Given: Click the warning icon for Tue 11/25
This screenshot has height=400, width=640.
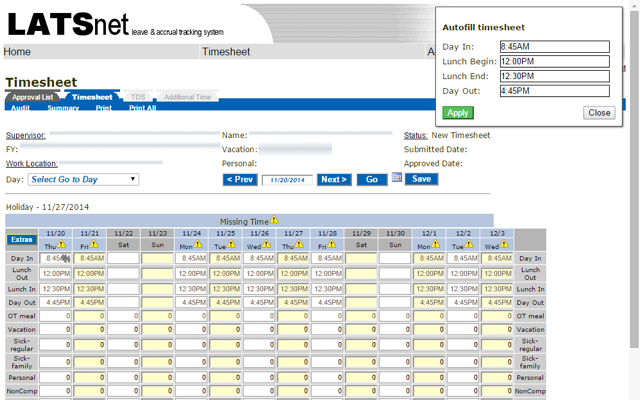Looking at the screenshot, I should (231, 244).
